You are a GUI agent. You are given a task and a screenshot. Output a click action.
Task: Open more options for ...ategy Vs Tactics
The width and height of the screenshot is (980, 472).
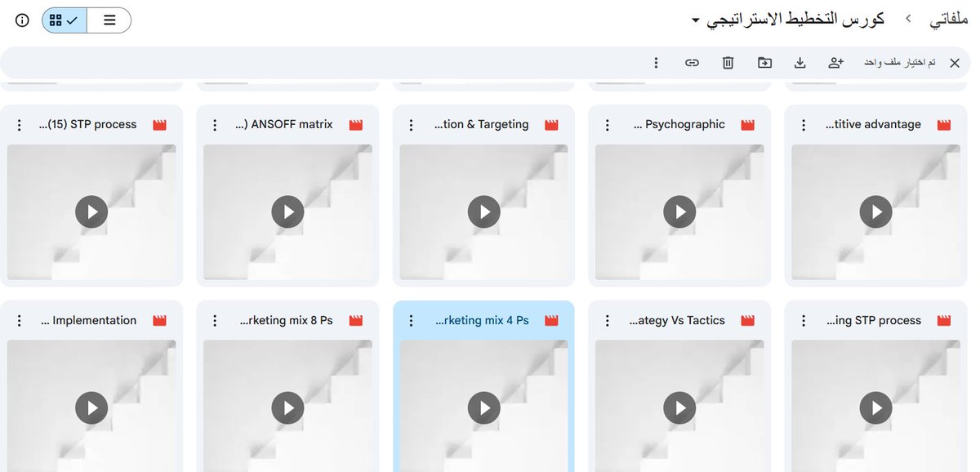(x=607, y=321)
